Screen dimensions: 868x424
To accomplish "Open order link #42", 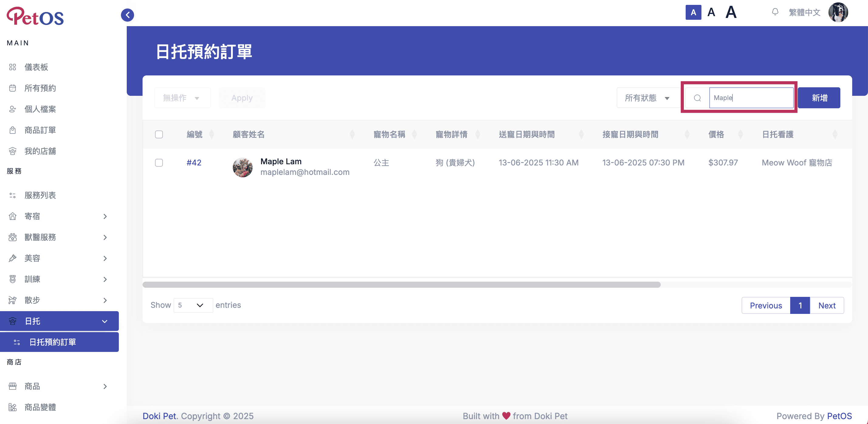I will (x=194, y=163).
